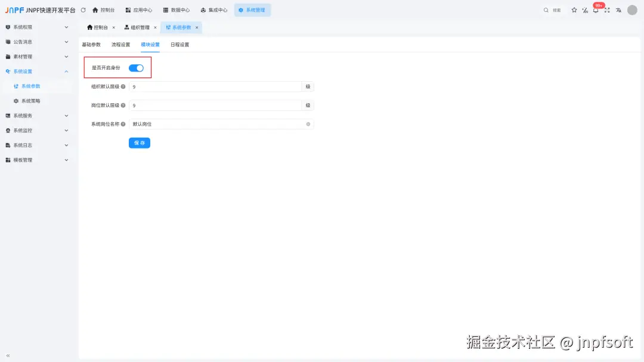Open the 集成中心 from the top navigation
The width and height of the screenshot is (644, 362).
point(217,10)
